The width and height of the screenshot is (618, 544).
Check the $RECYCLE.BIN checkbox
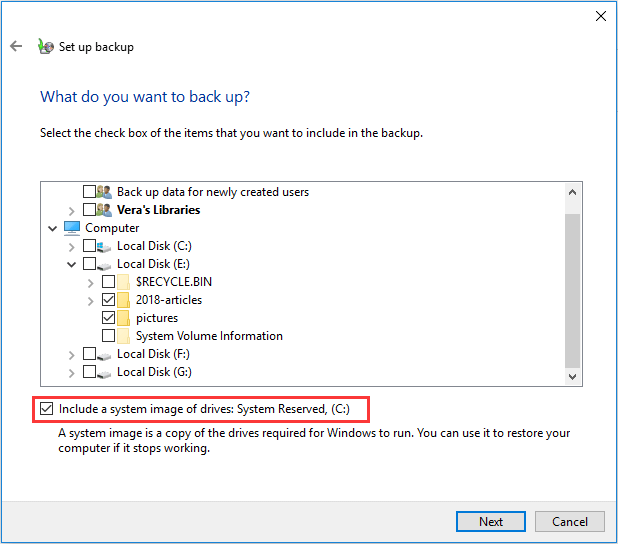coord(108,281)
